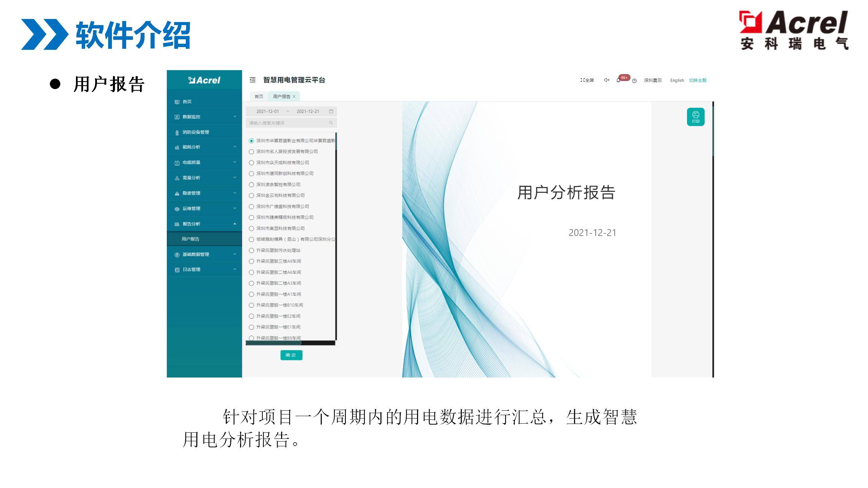Click the help question mark icon
This screenshot has width=868, height=488.
[634, 81]
